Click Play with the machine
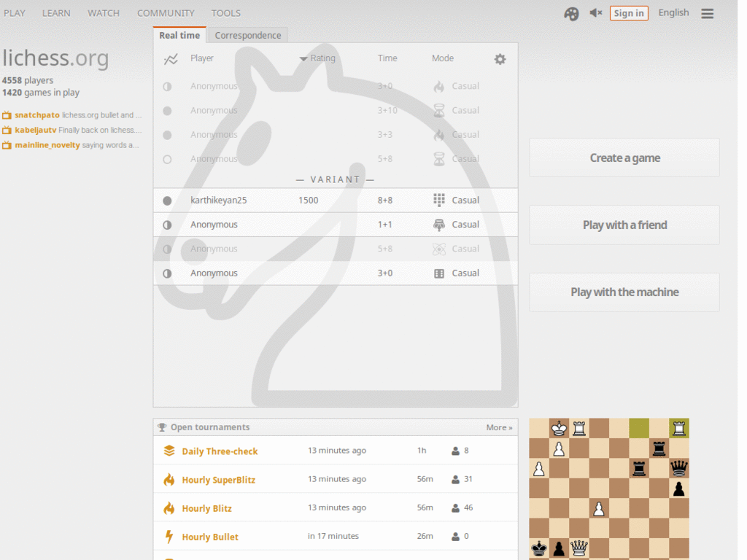Screen dimensions: 747x560 coord(624,292)
